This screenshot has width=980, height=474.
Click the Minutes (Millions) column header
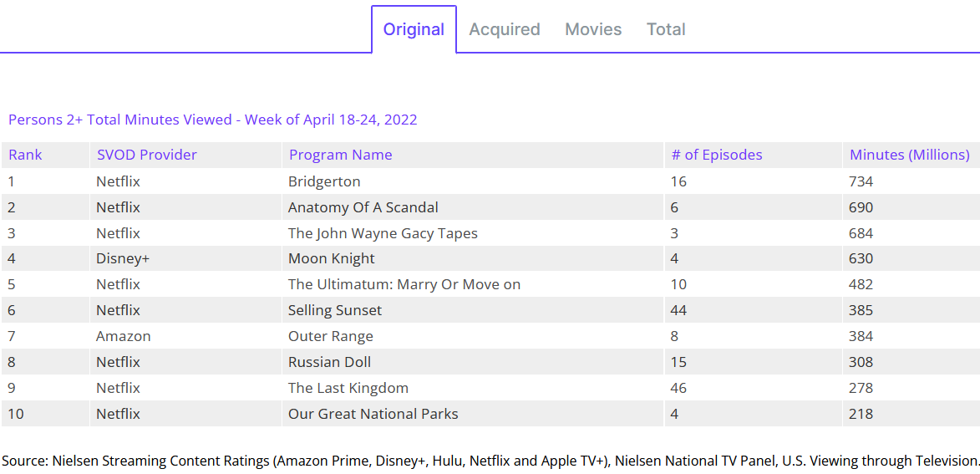909,155
